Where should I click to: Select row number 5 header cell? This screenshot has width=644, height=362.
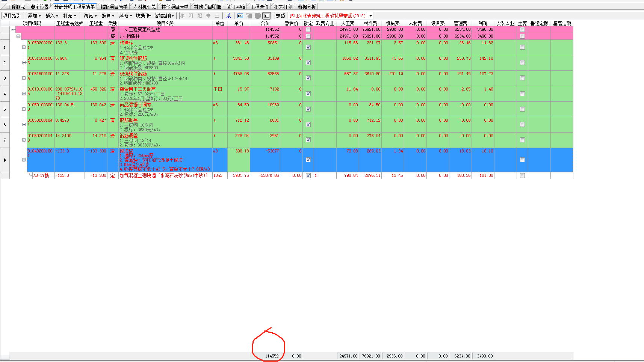point(5,109)
